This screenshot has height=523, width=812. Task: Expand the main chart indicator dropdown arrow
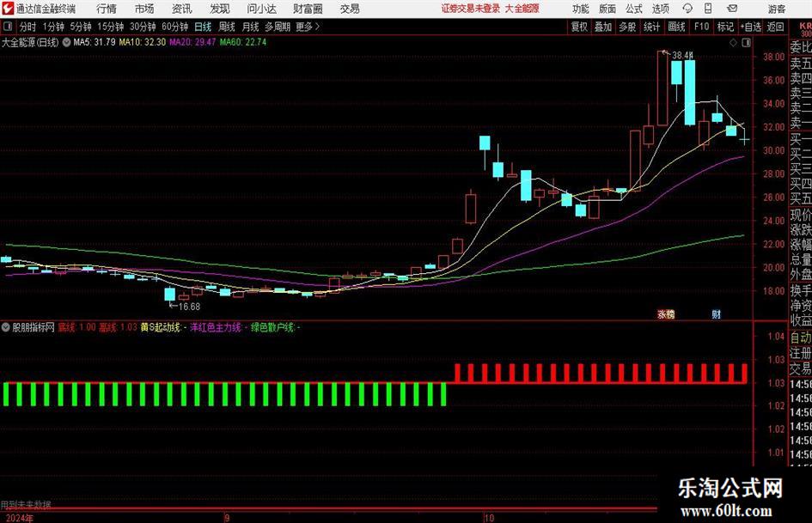66,42
